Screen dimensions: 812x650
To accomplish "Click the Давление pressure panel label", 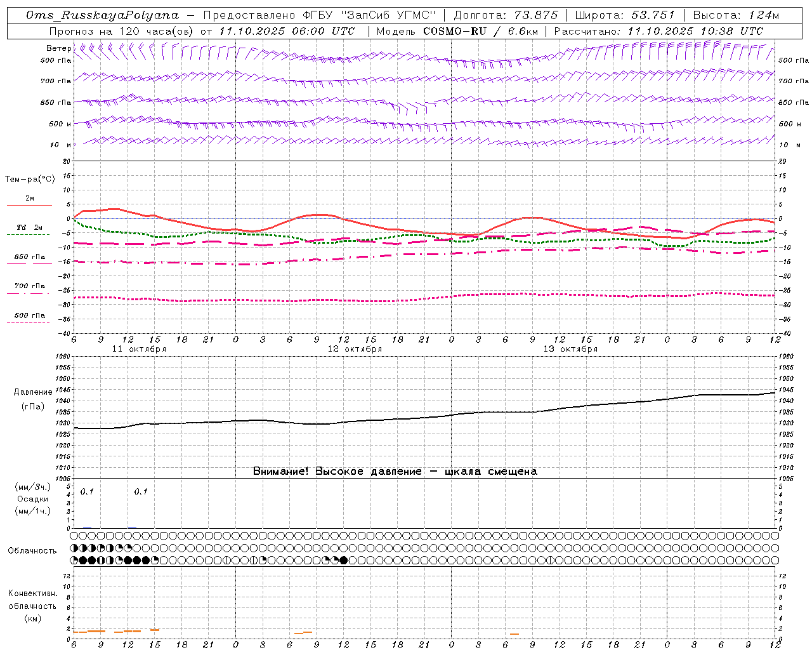I will pos(33,392).
